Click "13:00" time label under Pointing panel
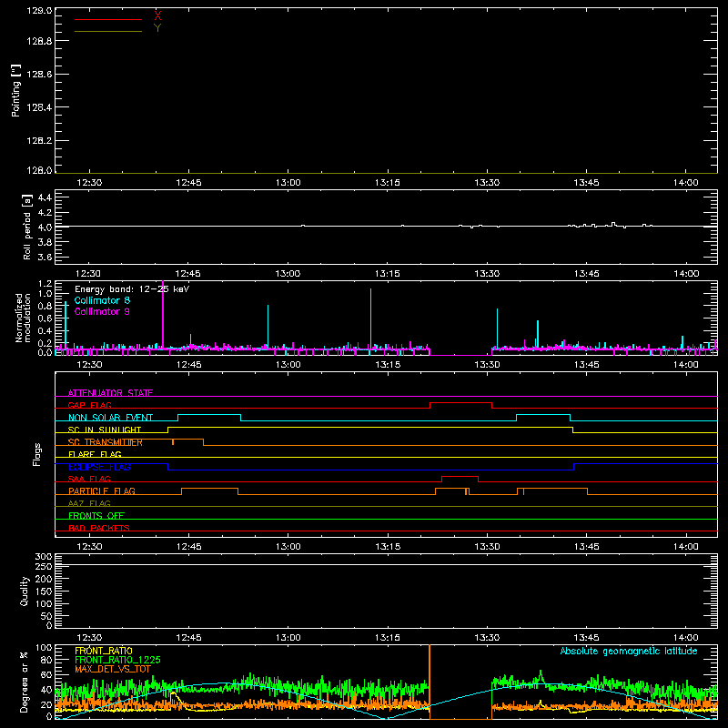 point(288,183)
